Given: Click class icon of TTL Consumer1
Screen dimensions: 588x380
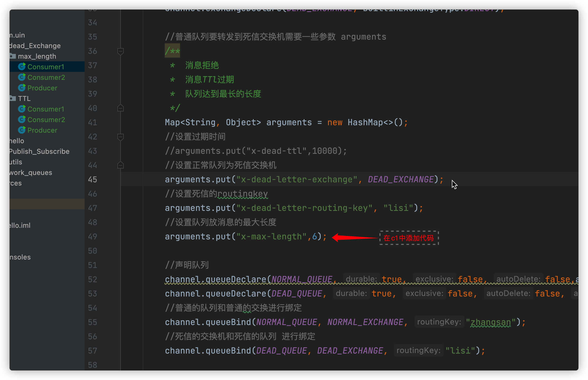Looking at the screenshot, I should (22, 109).
